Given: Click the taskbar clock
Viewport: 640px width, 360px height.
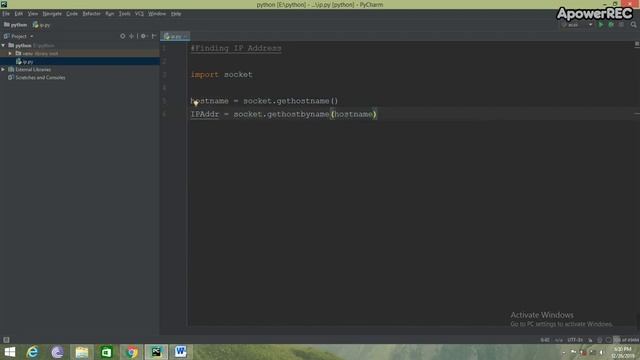Looking at the screenshot, I should pyautogui.click(x=623, y=352).
